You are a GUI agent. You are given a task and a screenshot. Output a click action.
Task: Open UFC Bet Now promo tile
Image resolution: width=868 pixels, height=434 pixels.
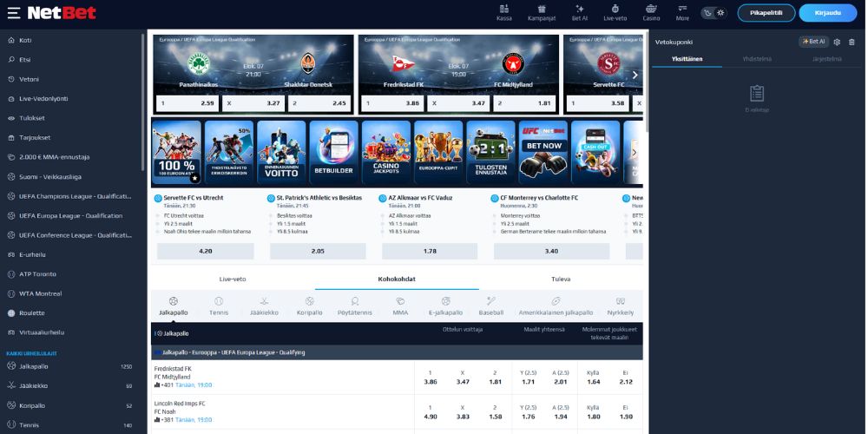click(x=543, y=152)
